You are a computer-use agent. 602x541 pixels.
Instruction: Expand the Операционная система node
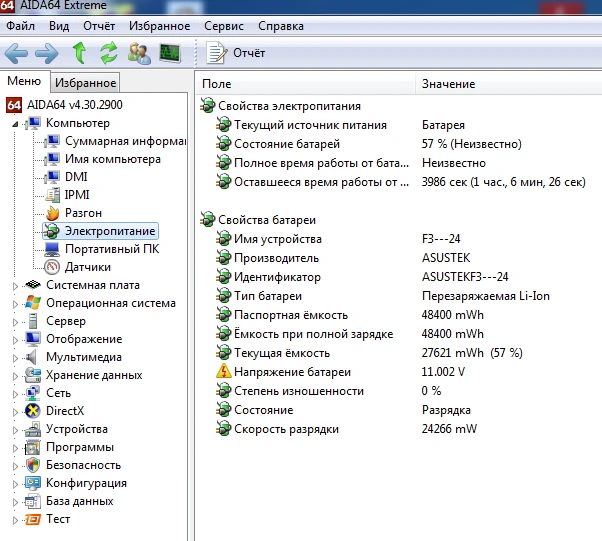click(15, 304)
